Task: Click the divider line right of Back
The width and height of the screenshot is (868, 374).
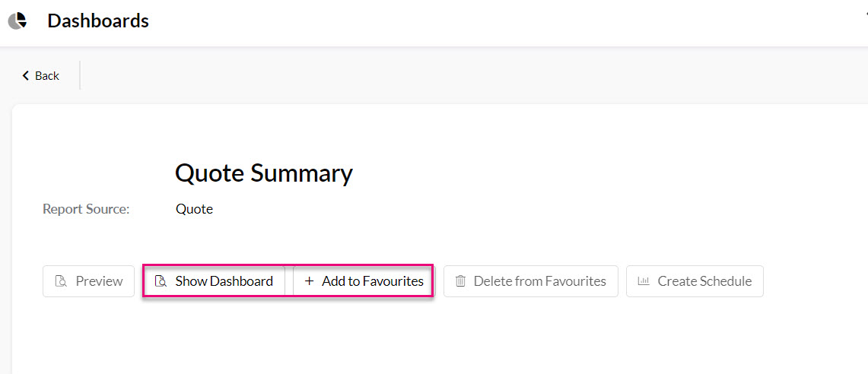Action: tap(80, 75)
